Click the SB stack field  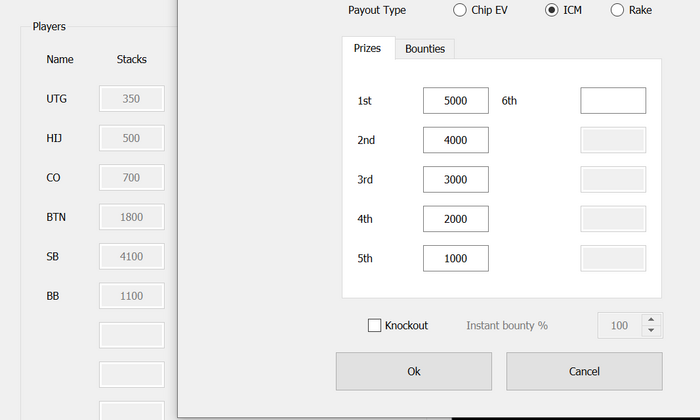point(131,257)
